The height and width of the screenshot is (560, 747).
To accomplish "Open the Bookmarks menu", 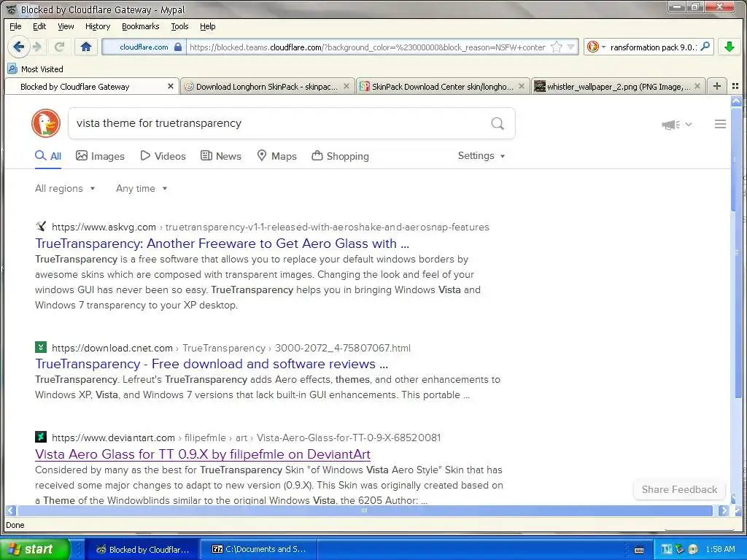I will [141, 26].
